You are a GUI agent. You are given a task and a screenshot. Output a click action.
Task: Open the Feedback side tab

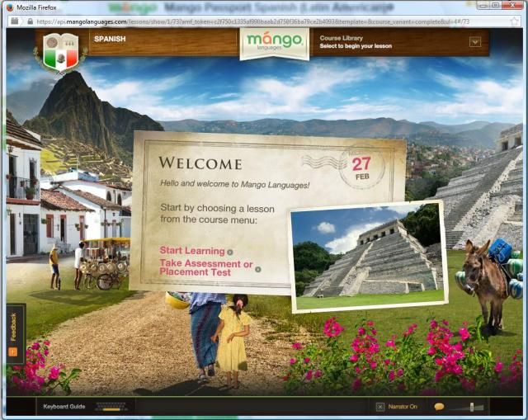16,334
